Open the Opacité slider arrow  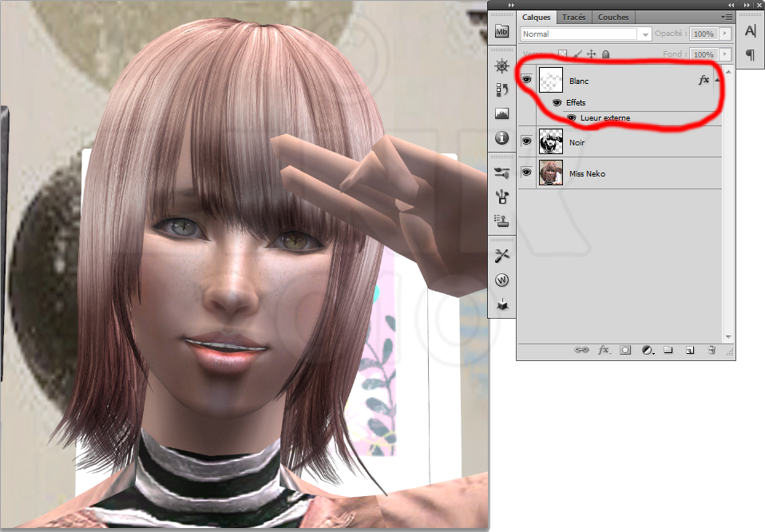pyautogui.click(x=725, y=34)
